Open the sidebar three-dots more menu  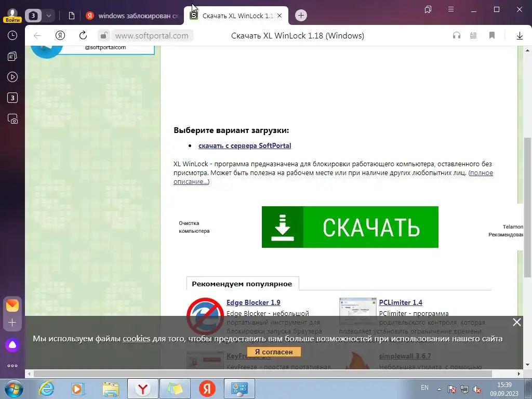12,366
